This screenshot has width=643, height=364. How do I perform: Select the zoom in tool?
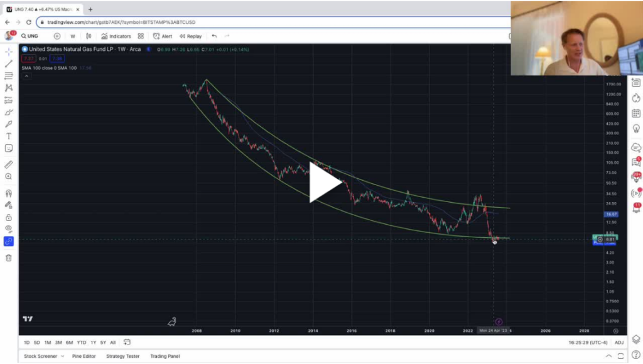[9, 177]
